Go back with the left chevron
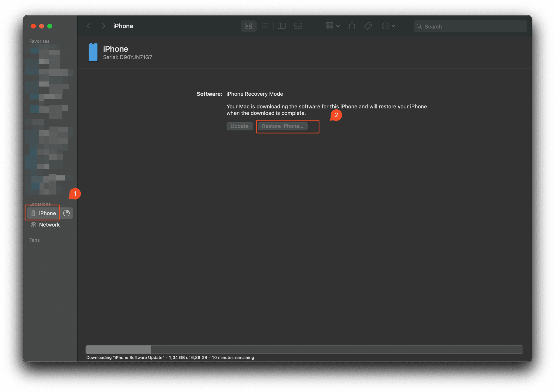The image size is (555, 392). (89, 26)
